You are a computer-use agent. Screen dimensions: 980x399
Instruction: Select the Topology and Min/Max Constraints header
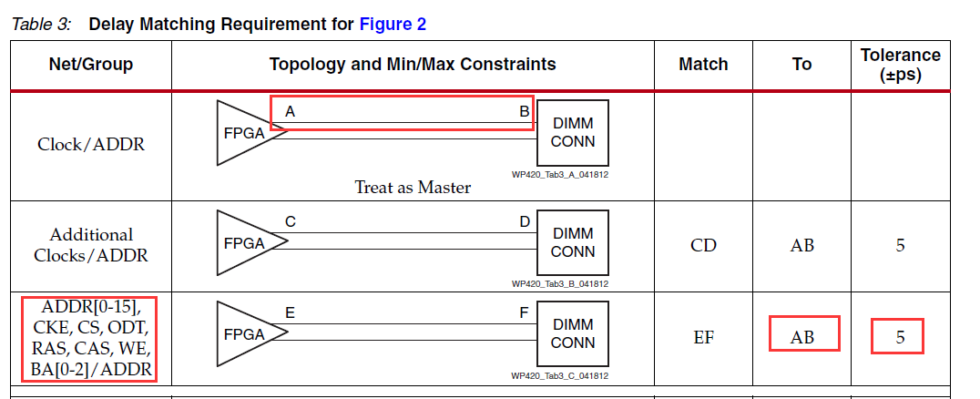413,65
